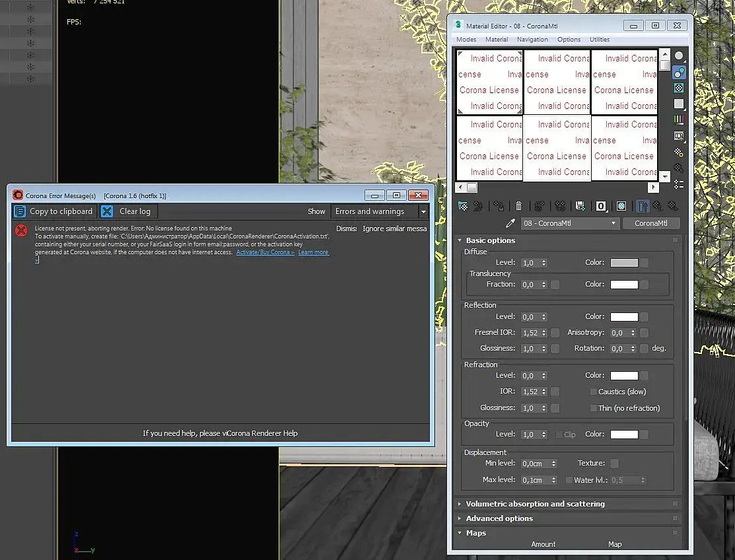Open Material ID Channel flyout
The image size is (735, 560).
(601, 206)
